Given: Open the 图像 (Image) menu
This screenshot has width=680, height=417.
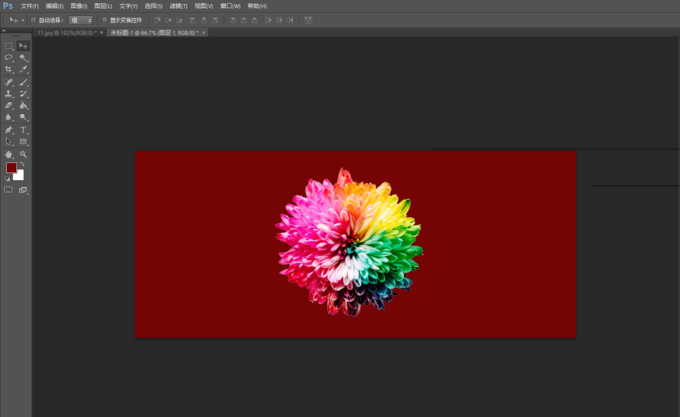Looking at the screenshot, I should (x=79, y=6).
